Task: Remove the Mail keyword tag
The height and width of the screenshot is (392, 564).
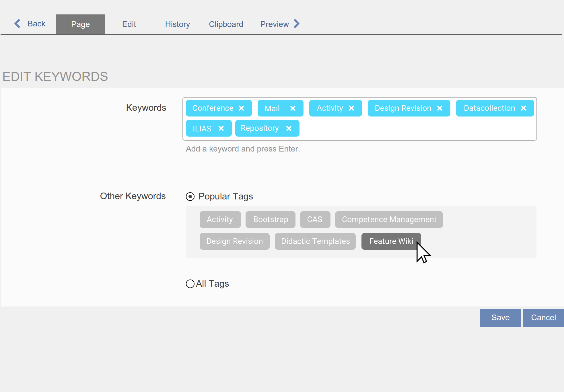Action: click(293, 108)
